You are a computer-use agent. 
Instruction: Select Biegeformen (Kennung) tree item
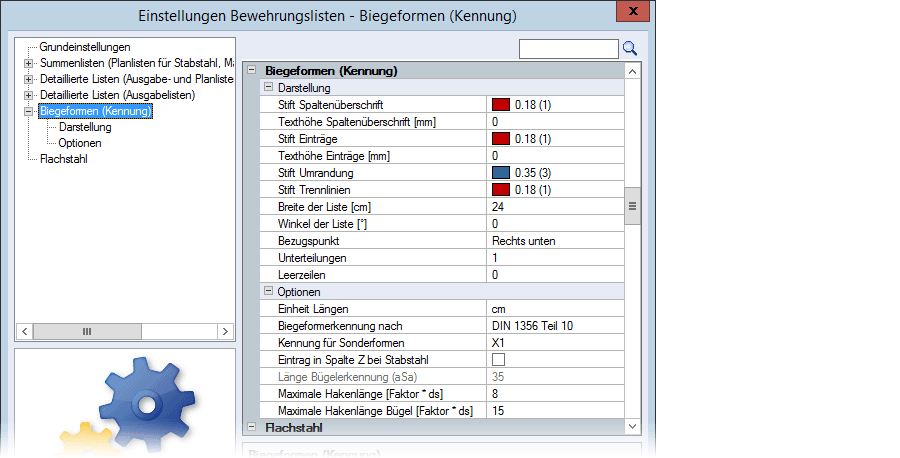pyautogui.click(x=95, y=111)
